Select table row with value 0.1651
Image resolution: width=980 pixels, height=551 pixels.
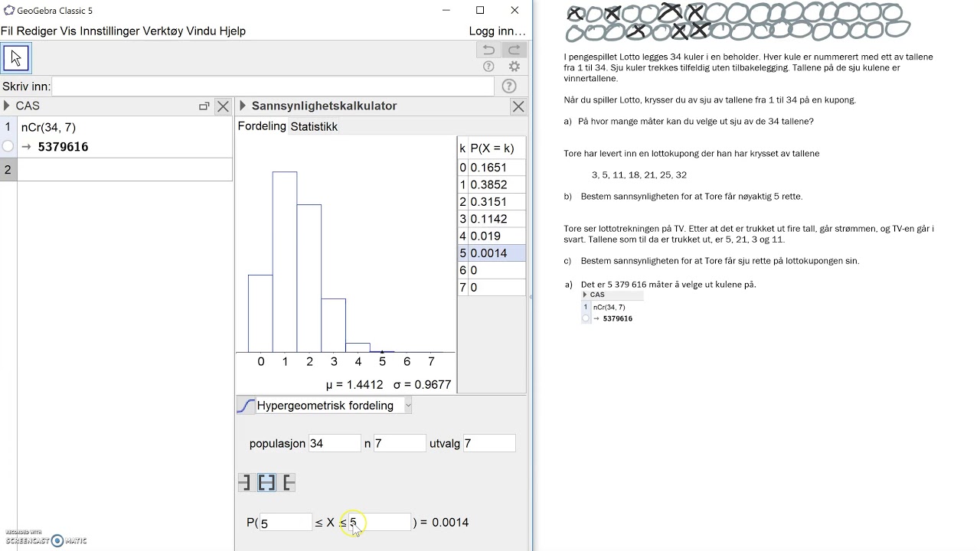click(492, 168)
